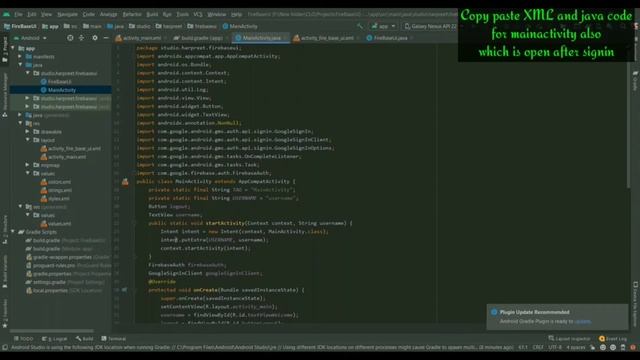Image resolution: width=640 pixels, height=360 pixels.
Task: Expand the java (generated) folder
Action: 20,115
